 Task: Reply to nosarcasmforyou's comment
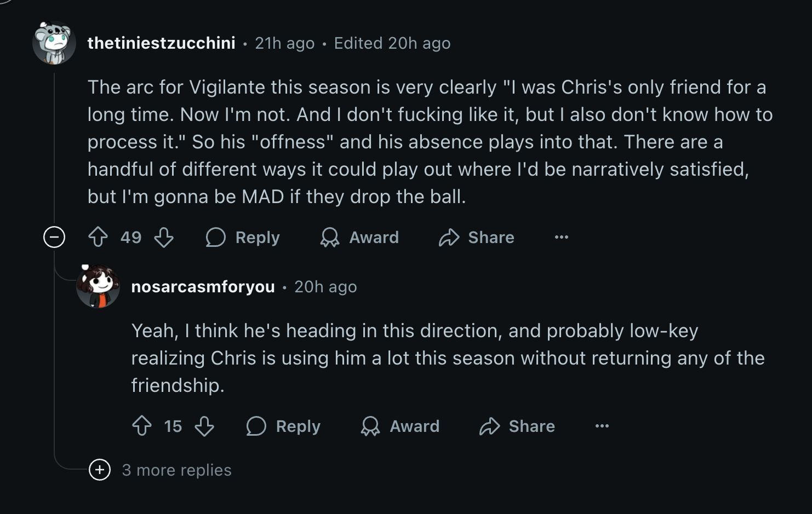point(283,426)
